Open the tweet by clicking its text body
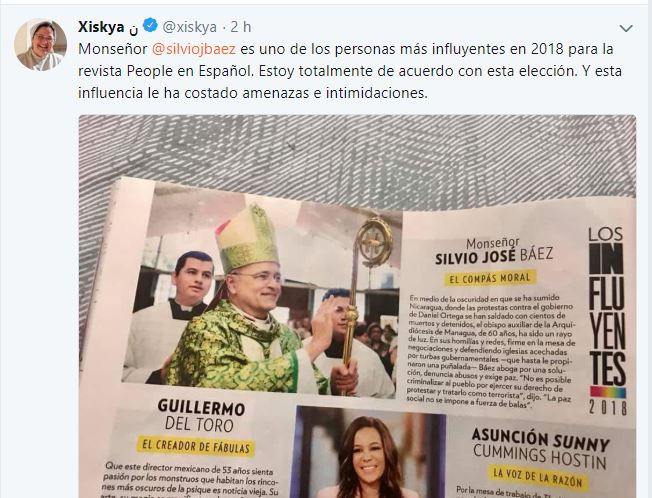652x498 pixels. tap(350, 71)
